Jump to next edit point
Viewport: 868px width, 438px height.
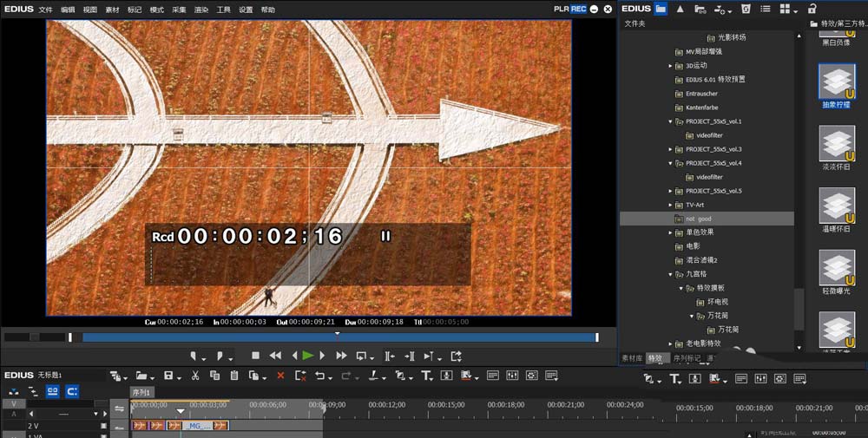coord(411,356)
